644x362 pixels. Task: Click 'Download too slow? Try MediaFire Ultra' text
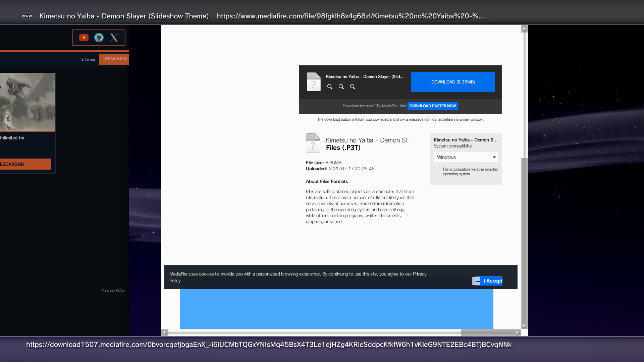(x=374, y=106)
